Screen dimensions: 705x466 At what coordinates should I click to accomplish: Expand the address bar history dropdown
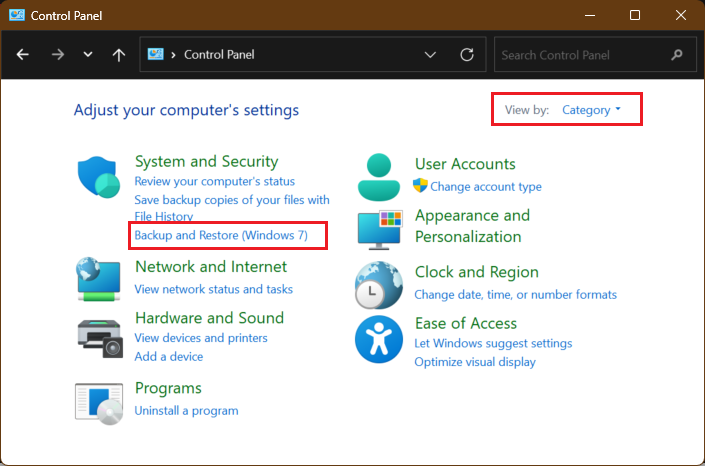click(x=430, y=55)
